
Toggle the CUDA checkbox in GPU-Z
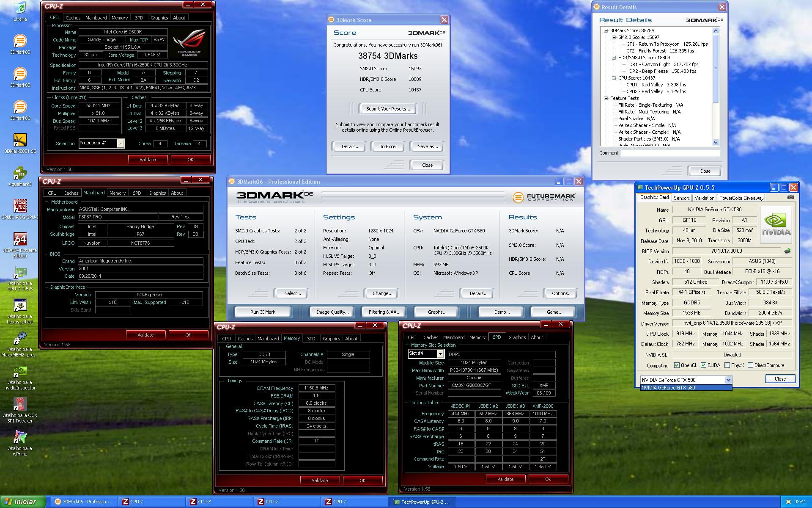(x=703, y=365)
